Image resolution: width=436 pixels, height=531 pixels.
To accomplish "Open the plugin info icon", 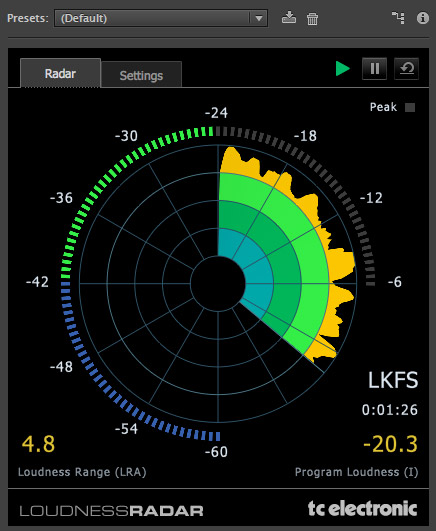I will click(x=422, y=18).
